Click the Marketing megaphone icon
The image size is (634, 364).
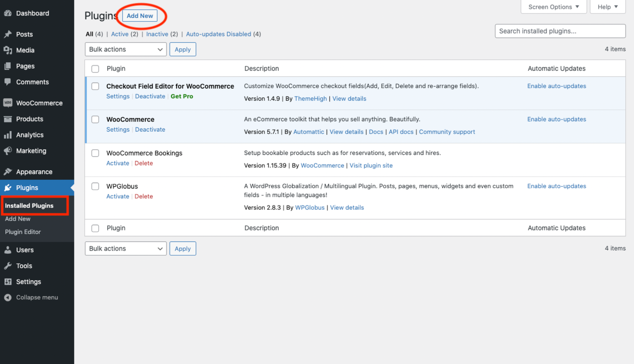[8, 151]
